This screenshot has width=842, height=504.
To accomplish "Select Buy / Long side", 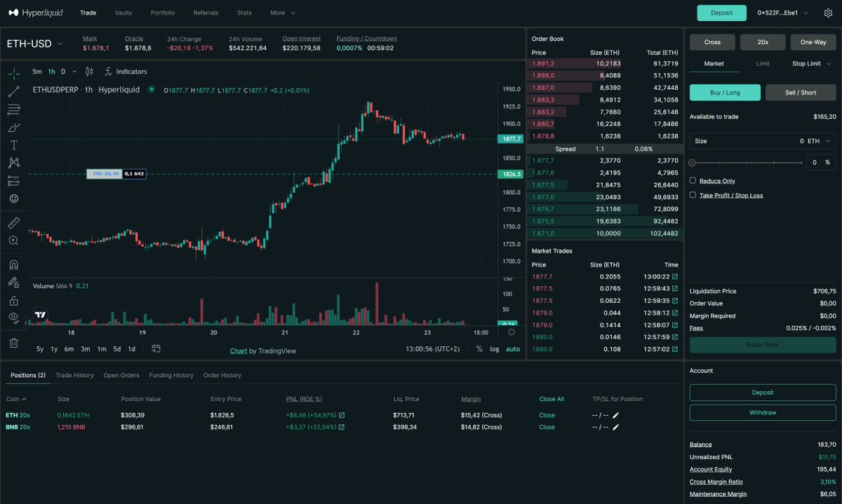I will [725, 93].
